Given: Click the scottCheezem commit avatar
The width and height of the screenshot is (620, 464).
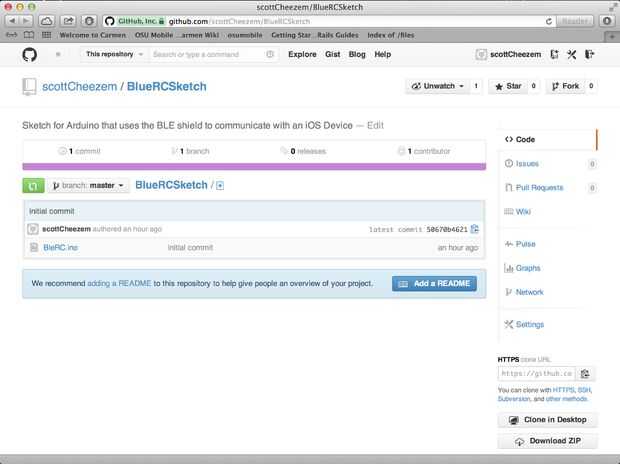Looking at the screenshot, I should pyautogui.click(x=33, y=229).
